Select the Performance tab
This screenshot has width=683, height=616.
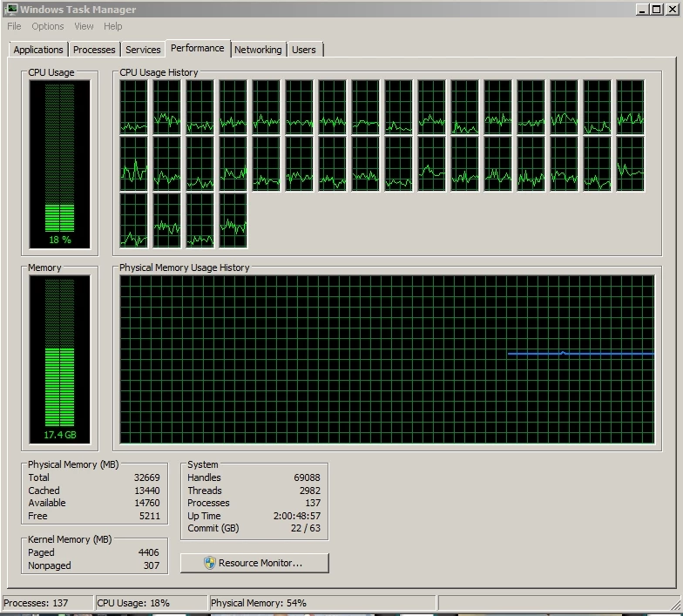tap(197, 48)
